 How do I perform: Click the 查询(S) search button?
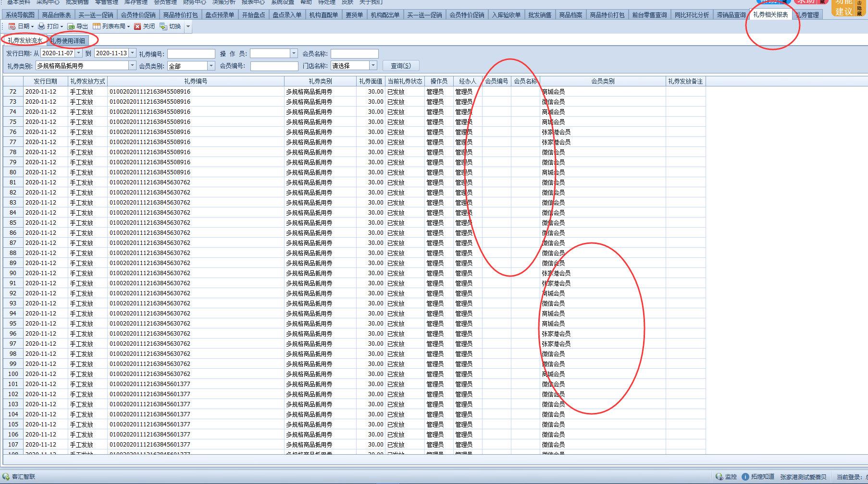pyautogui.click(x=401, y=66)
